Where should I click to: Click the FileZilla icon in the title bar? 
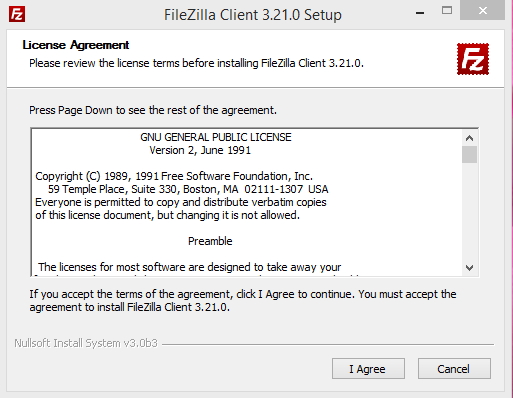click(17, 14)
